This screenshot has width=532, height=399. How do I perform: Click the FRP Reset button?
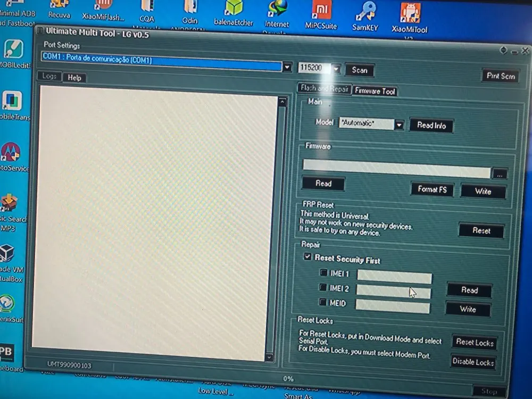pos(481,231)
